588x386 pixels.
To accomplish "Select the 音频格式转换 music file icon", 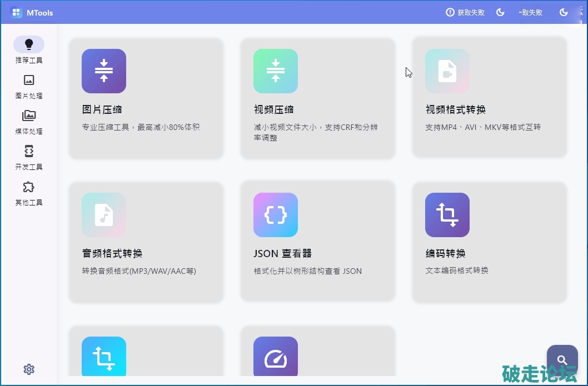I will click(104, 215).
